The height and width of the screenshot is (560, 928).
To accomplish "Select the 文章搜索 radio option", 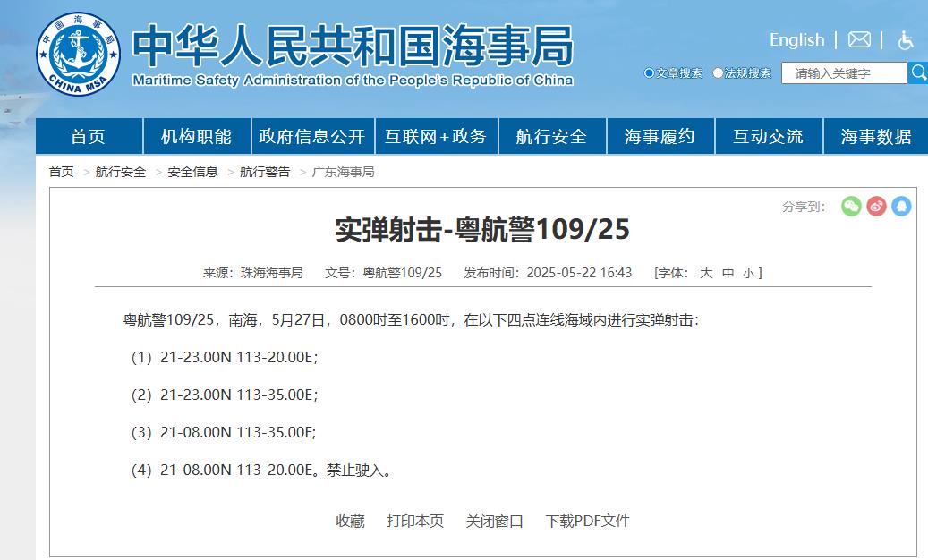I will pos(650,73).
